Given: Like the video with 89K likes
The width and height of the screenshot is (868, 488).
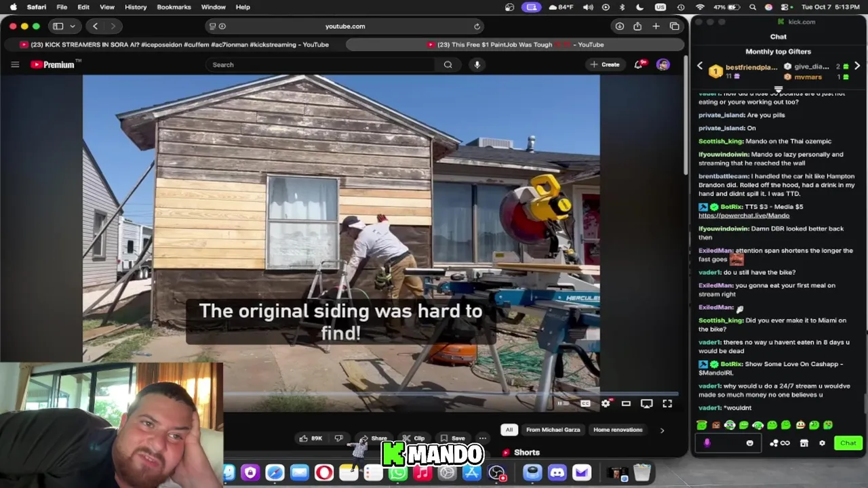Looking at the screenshot, I should [311, 439].
